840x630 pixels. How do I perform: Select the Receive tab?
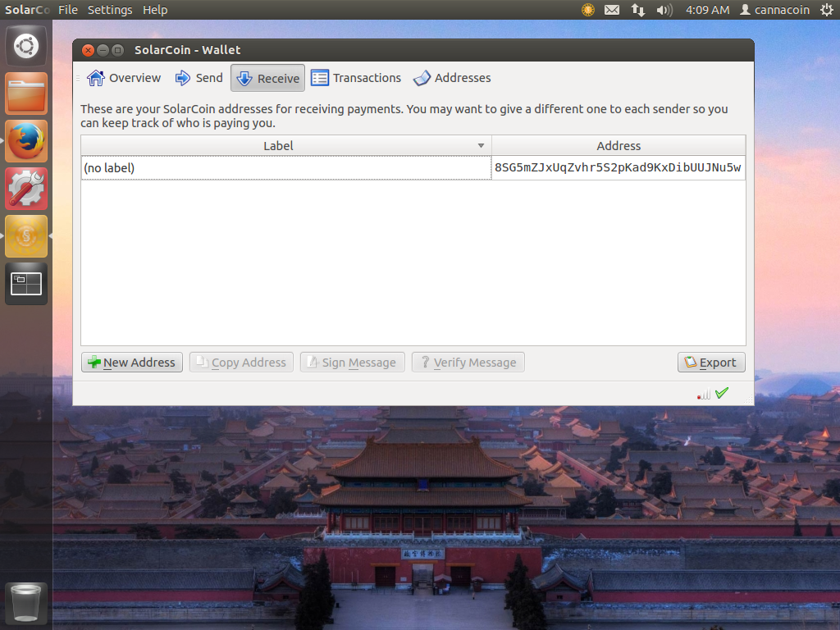(x=268, y=78)
